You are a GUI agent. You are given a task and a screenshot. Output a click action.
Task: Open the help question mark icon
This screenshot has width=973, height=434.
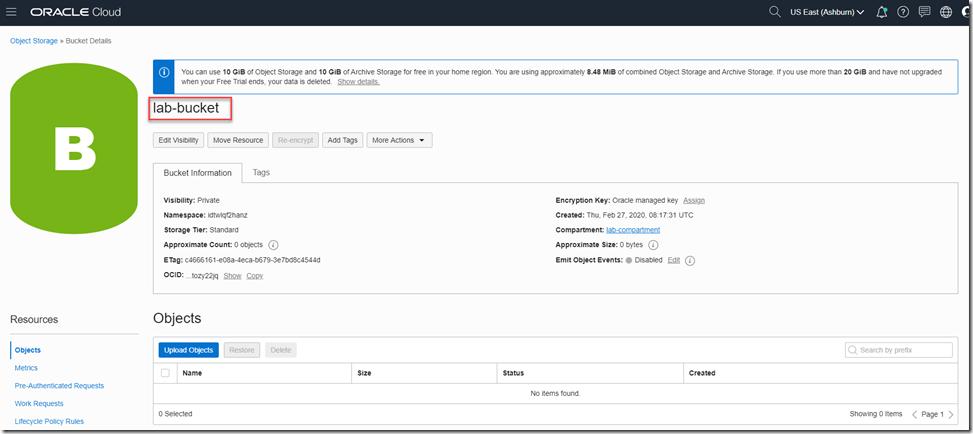(x=903, y=12)
